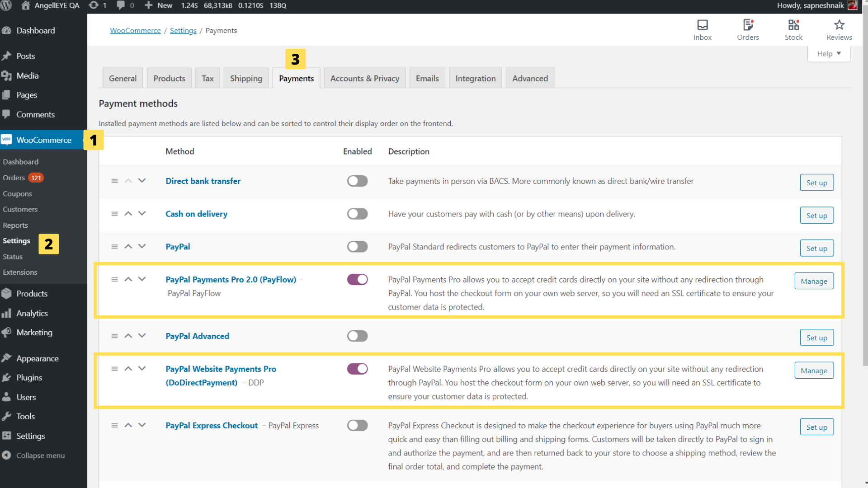Open the WordPress logo menu
Viewport: 868px width, 488px height.
[x=6, y=5]
